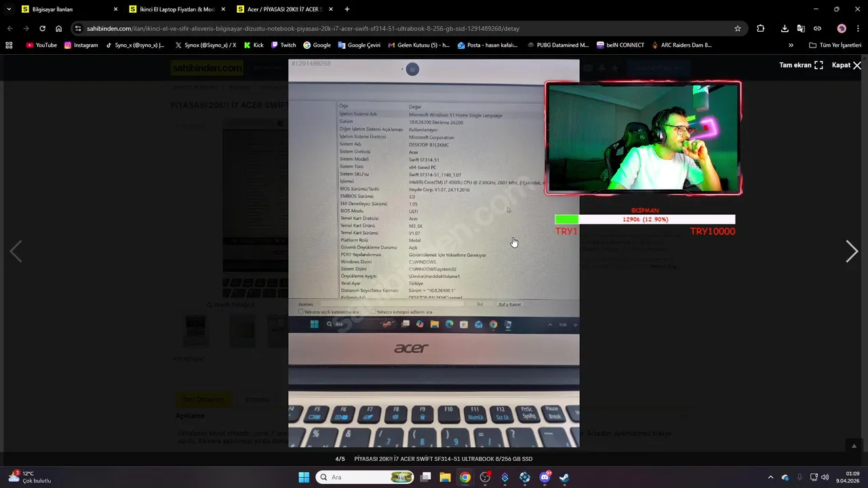
Task: Go back to the previous page
Action: (x=9, y=28)
